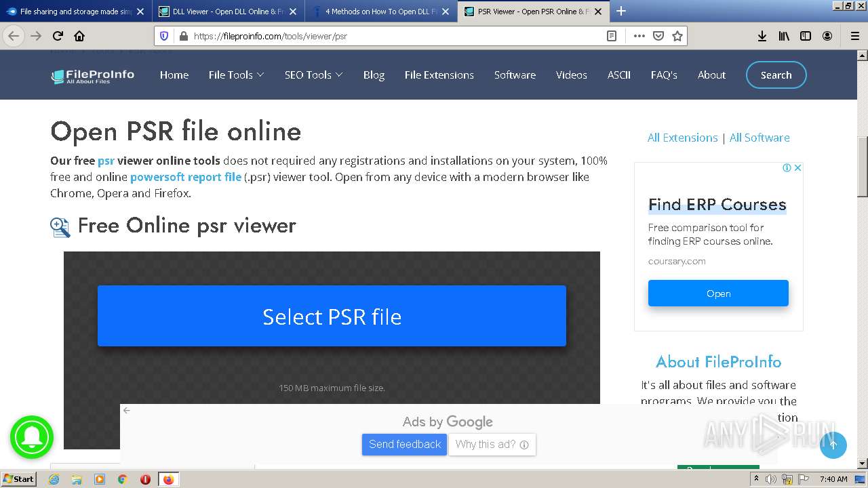Follow the powersoft report file link

tap(186, 177)
